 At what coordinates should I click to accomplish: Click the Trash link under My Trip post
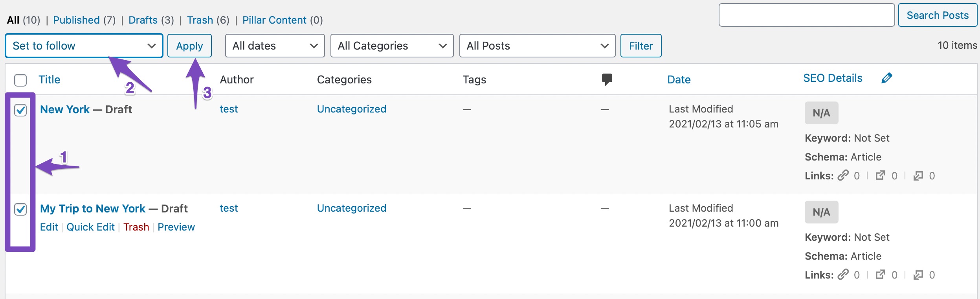tap(136, 227)
